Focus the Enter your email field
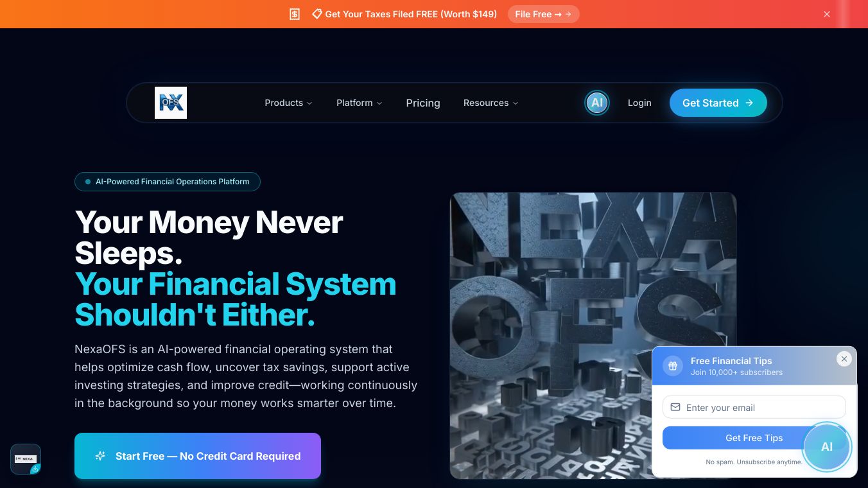 pos(754,407)
